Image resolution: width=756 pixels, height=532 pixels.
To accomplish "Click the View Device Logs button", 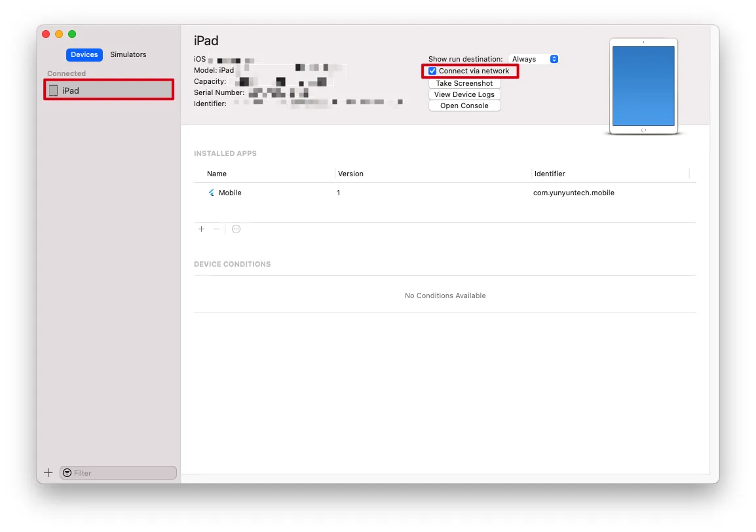I will pyautogui.click(x=464, y=94).
